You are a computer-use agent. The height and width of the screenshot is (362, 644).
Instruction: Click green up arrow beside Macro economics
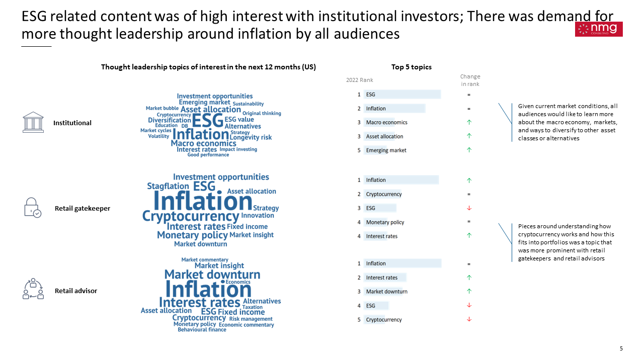pyautogui.click(x=469, y=122)
